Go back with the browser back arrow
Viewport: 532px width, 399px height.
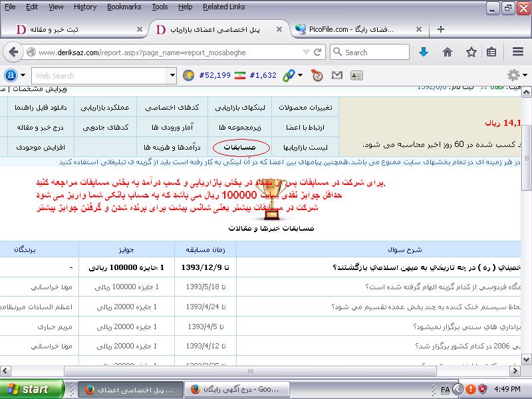point(13,53)
